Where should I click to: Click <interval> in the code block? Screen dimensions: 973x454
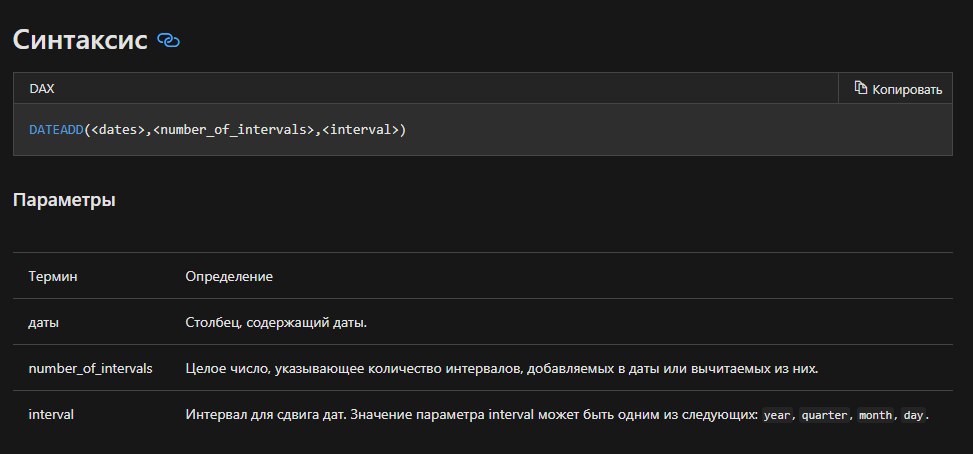[361, 130]
